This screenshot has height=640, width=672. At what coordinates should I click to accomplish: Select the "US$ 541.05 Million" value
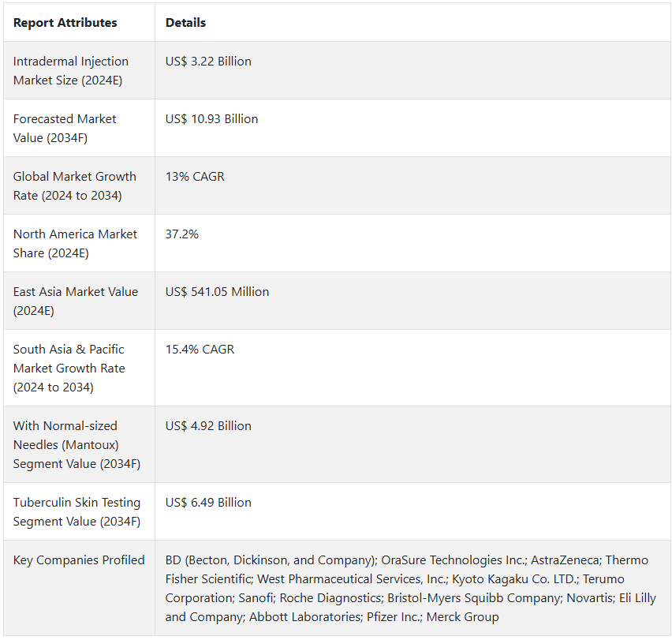[217, 292]
